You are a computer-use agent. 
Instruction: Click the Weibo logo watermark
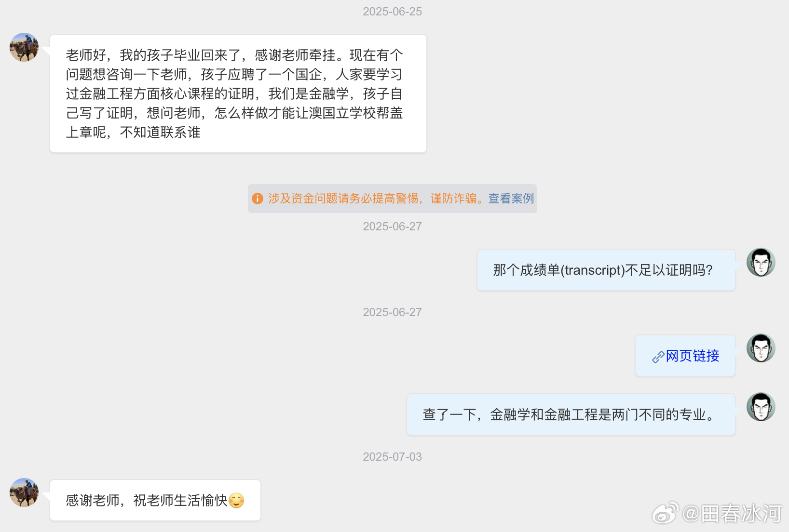[666, 513]
